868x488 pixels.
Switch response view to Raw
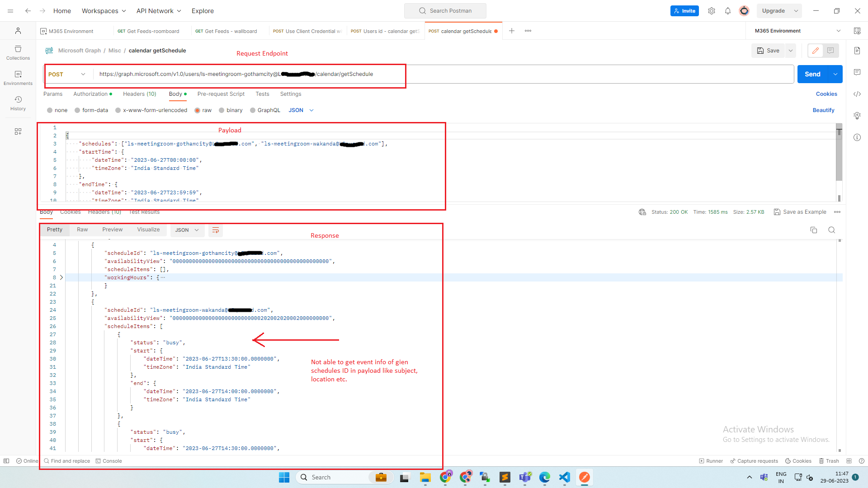(82, 230)
